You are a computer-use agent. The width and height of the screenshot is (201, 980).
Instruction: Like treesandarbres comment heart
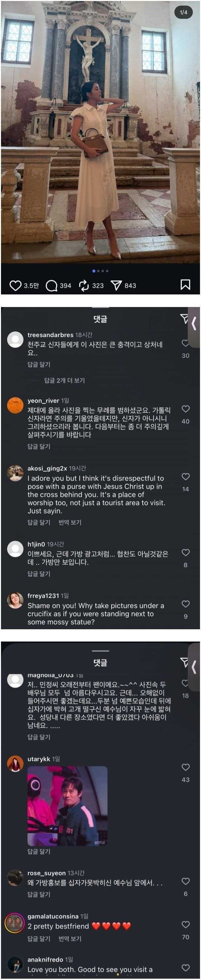click(x=185, y=343)
